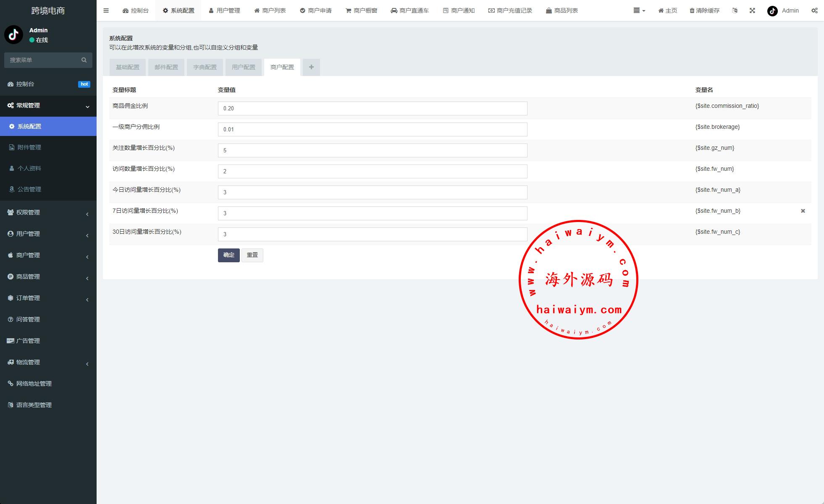824x504 pixels.
Task: Toggle the hamburger sidebar menu icon
Action: pos(106,10)
